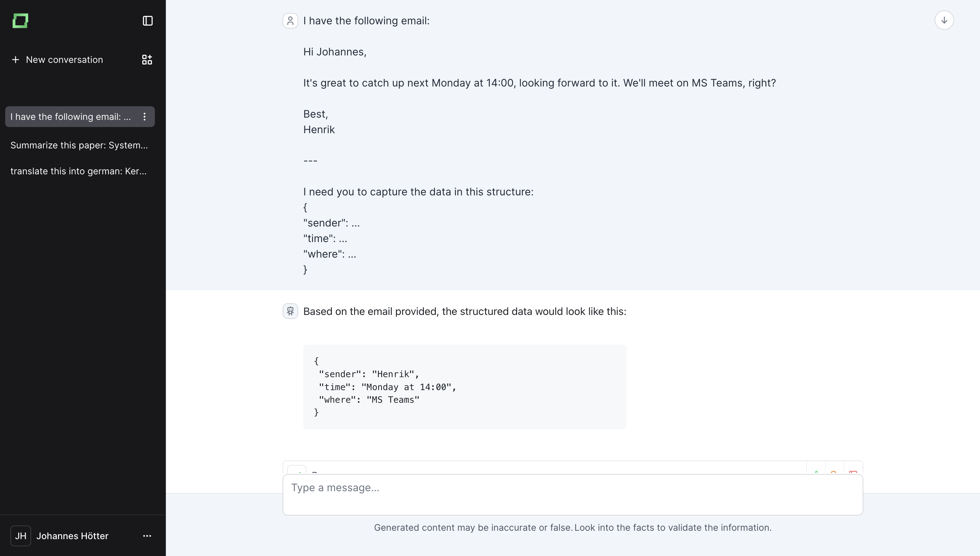The image size is (980, 556).
Task: Collapse the sidebar using the panel icon
Action: (x=147, y=21)
